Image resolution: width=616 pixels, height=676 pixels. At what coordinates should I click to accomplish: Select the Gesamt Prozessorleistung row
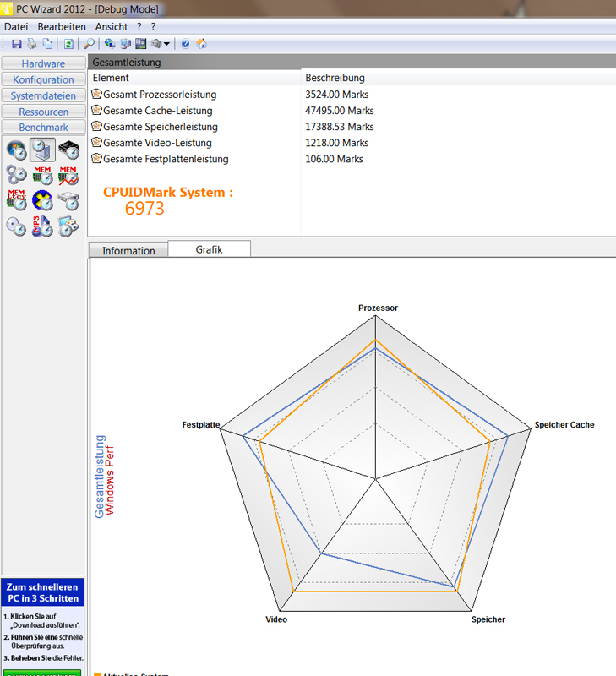pyautogui.click(x=352, y=95)
